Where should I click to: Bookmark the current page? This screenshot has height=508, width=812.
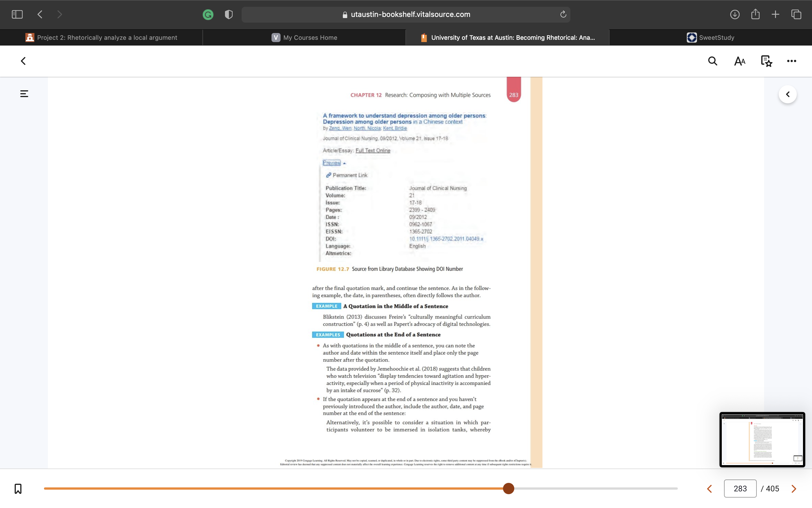point(18,489)
